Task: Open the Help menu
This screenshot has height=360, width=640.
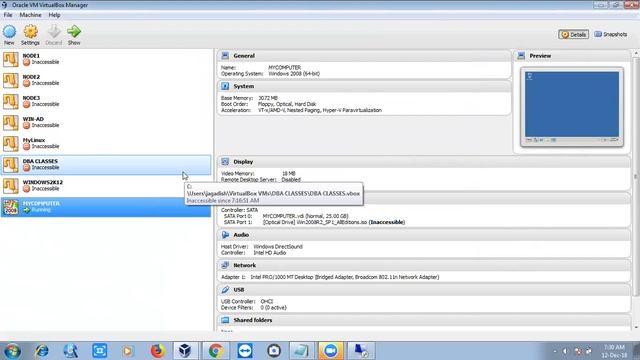Action: 54,15
